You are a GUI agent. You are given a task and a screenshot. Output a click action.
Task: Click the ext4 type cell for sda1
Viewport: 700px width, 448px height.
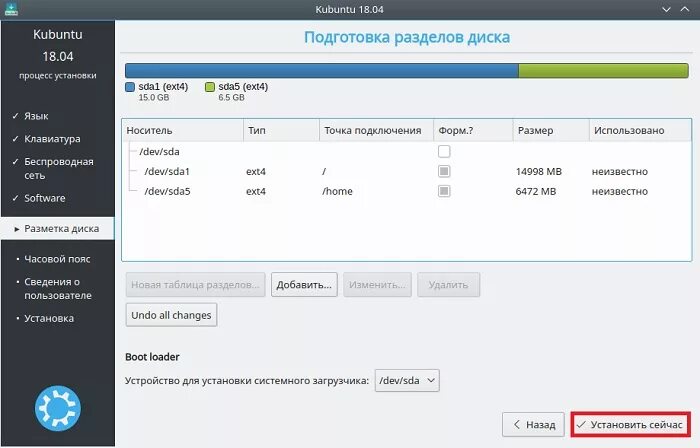pyautogui.click(x=256, y=171)
